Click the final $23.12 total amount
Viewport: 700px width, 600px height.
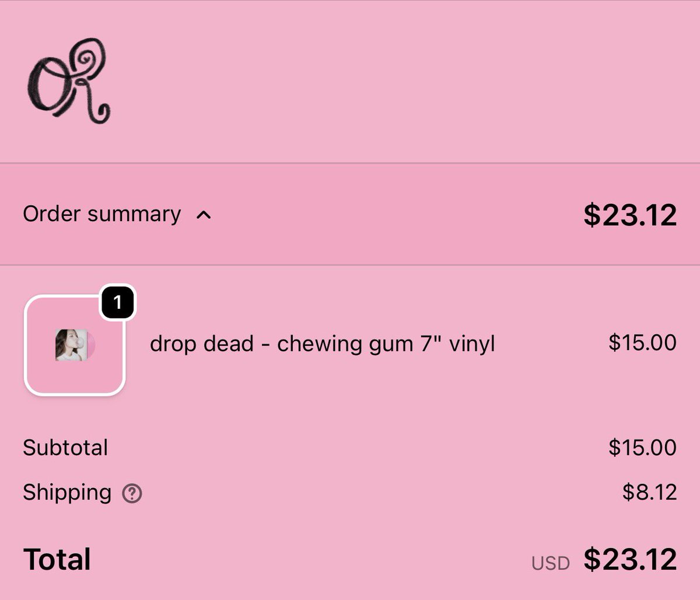pyautogui.click(x=630, y=559)
